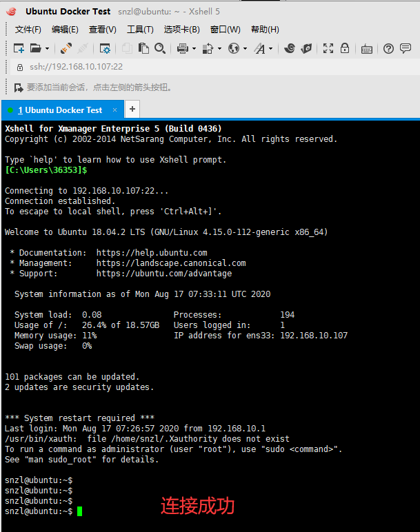Screen dimensions: 420x532
Task: Expand the Print dropdown arrow
Action: click(x=194, y=48)
